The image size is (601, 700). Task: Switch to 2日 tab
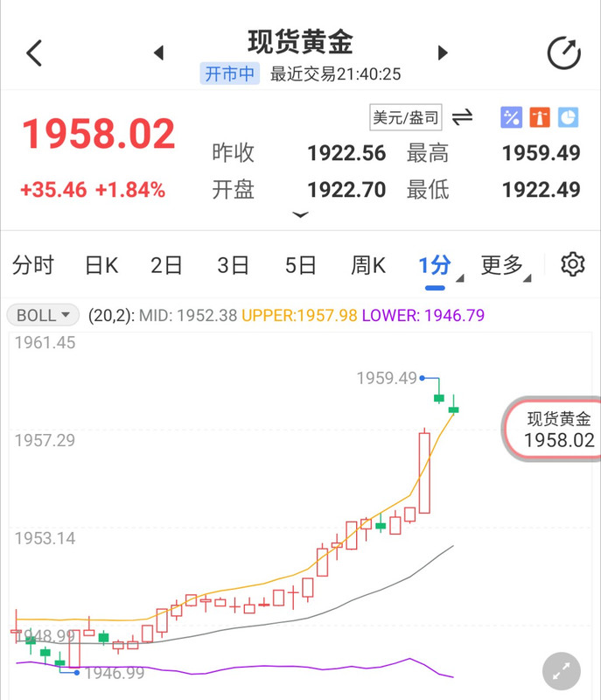coord(166,265)
